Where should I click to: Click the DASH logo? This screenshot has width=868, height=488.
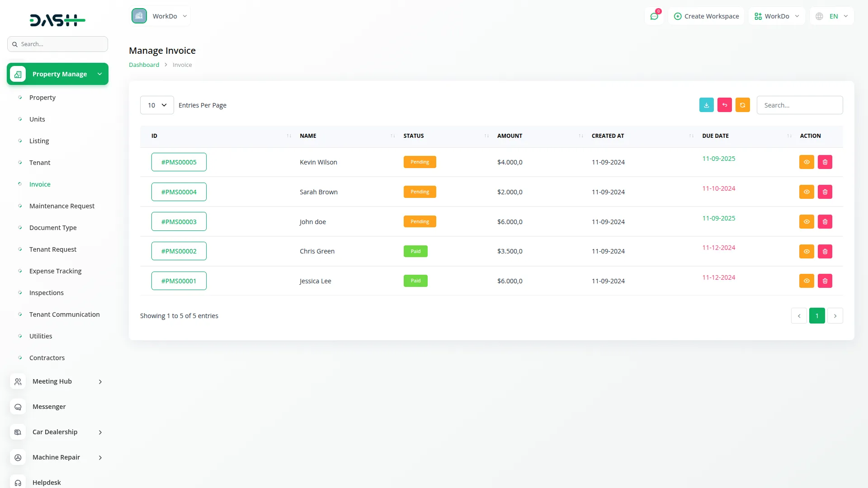[57, 20]
